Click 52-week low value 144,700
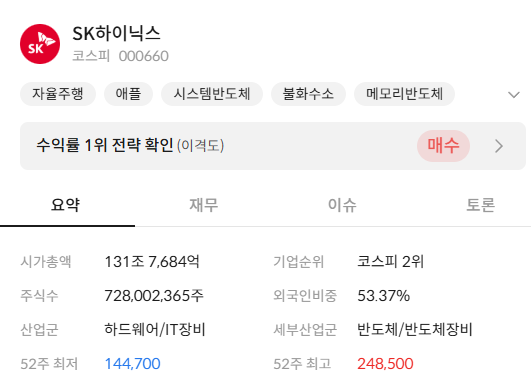Viewport: 531px width, 392px height. tap(132, 364)
